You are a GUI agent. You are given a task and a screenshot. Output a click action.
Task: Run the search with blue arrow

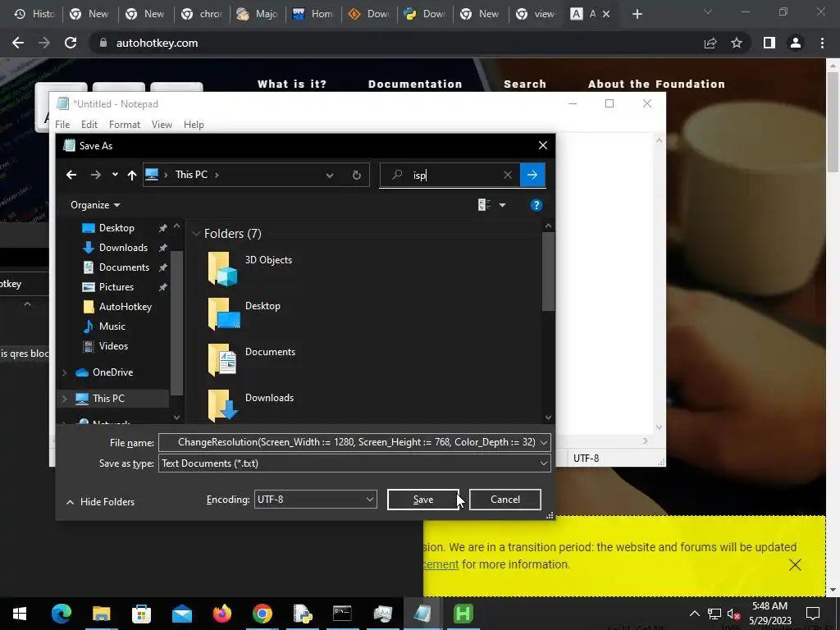click(532, 175)
